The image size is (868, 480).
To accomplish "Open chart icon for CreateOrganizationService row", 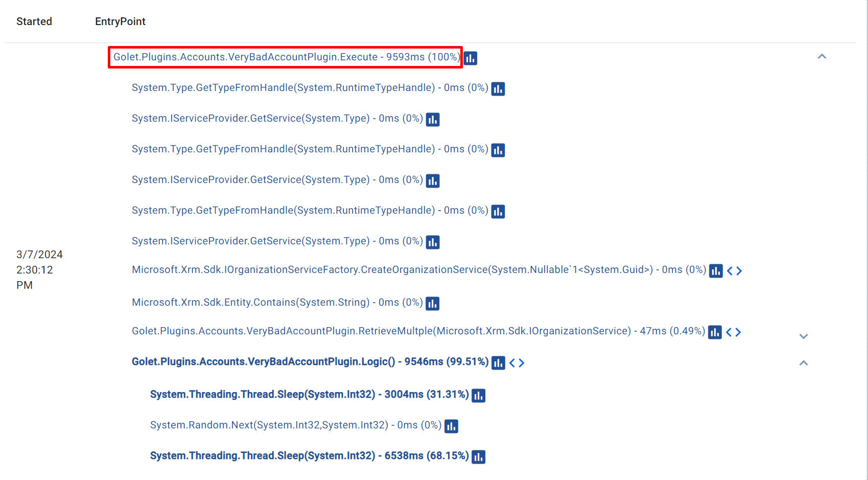I will coord(716,271).
